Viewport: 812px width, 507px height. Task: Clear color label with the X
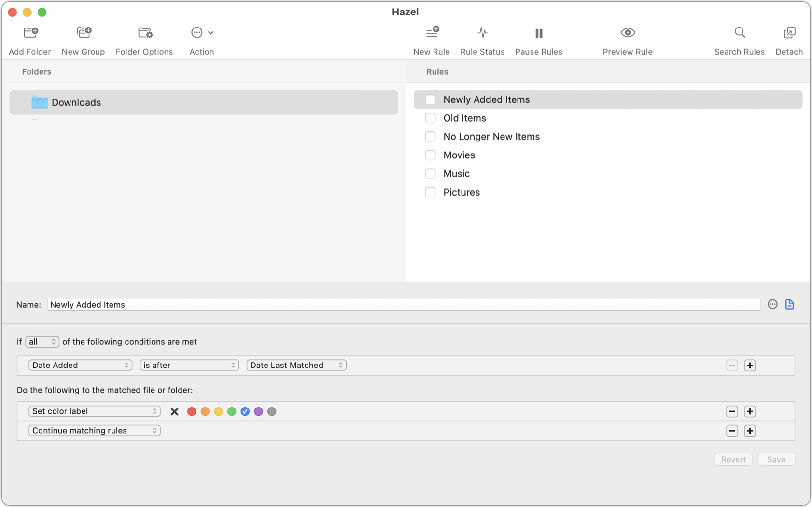coord(175,411)
